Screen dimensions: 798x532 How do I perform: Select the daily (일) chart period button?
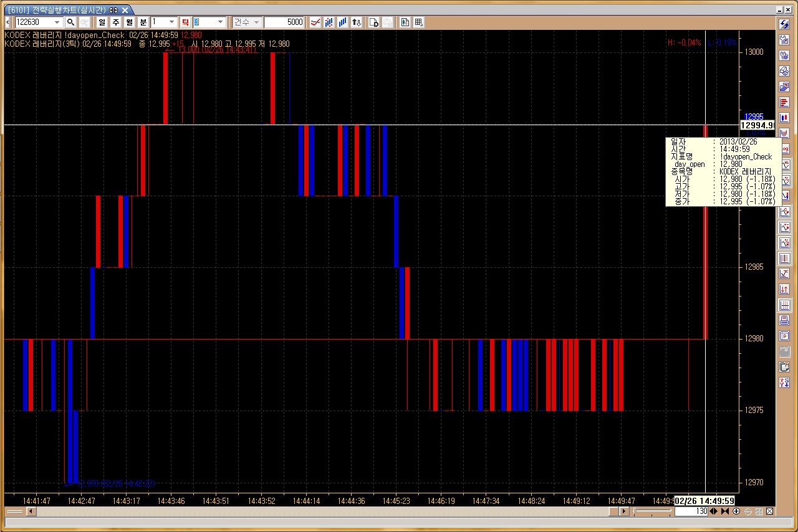(x=102, y=22)
